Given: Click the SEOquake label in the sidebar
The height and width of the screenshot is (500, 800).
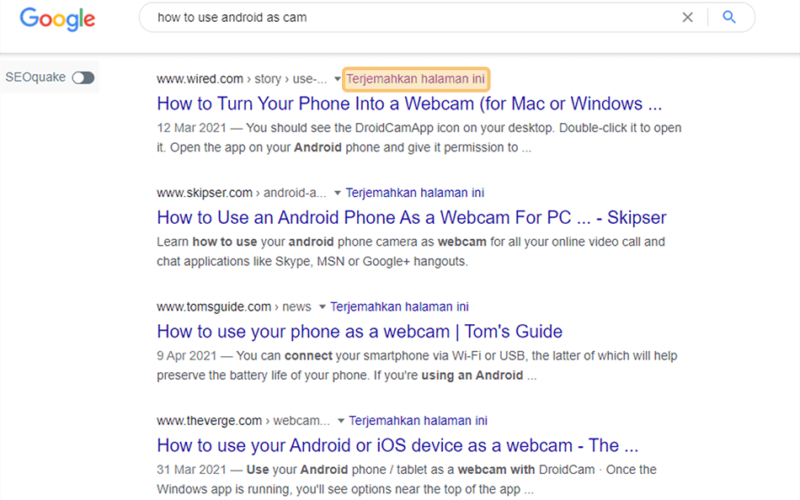Looking at the screenshot, I should coord(35,77).
